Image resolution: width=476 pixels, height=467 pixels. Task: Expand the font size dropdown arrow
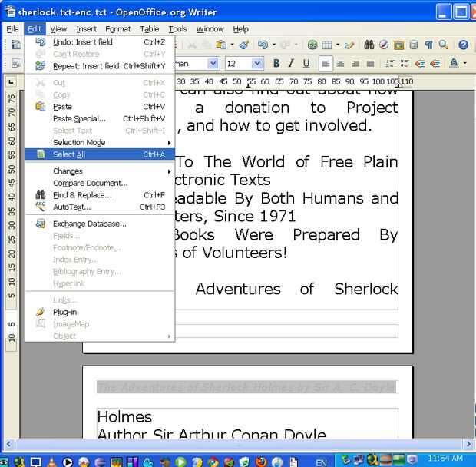257,64
